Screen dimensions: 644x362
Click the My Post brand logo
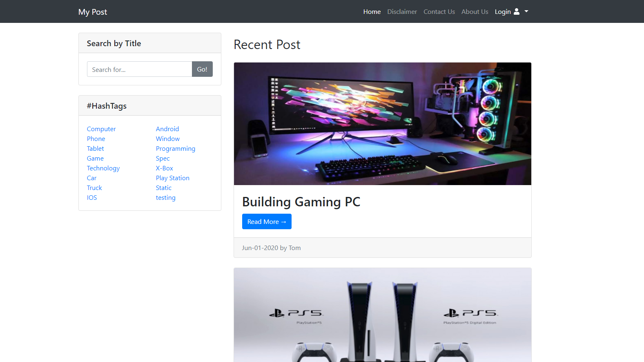[93, 12]
